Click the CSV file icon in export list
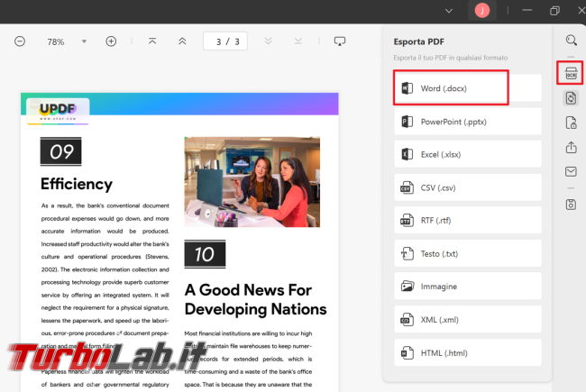The height and width of the screenshot is (392, 586). [x=407, y=187]
